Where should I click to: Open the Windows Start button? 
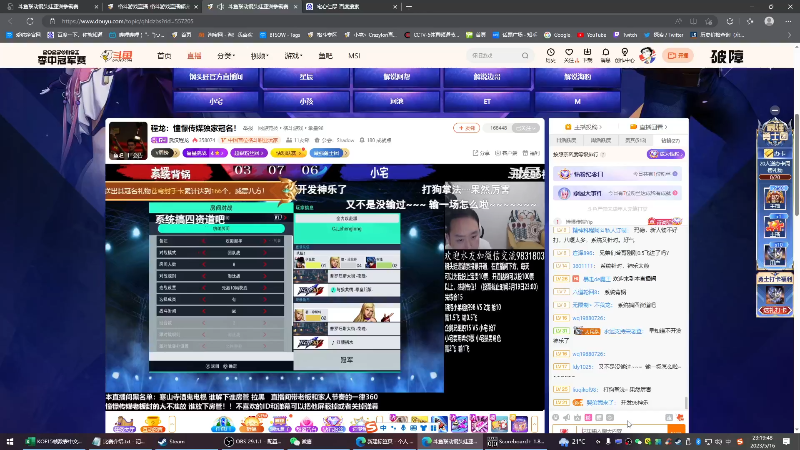point(10,442)
